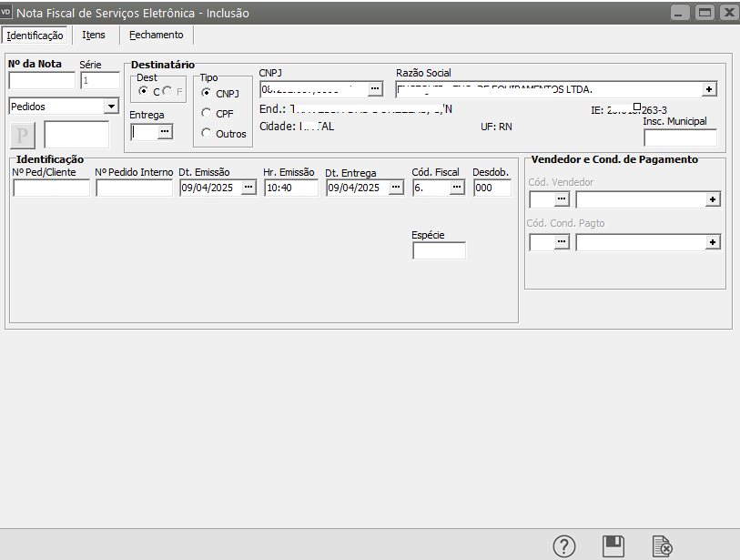Click the plus button beside Razão Social
This screenshot has width=740, height=560.
pos(709,89)
